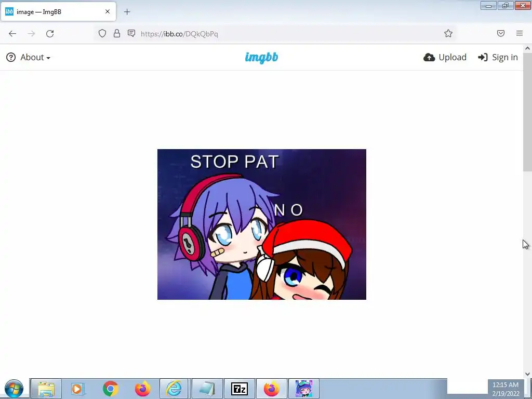Click the Upload button

coord(445,57)
